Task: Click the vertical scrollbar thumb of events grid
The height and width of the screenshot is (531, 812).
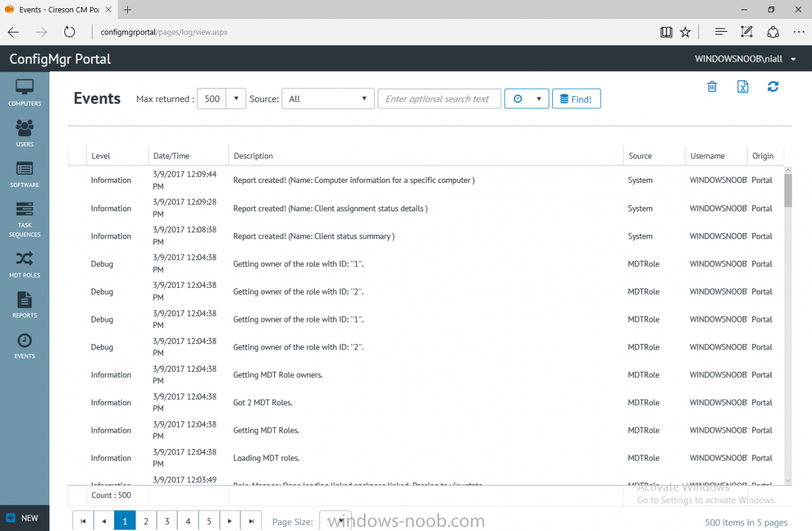Action: point(788,190)
